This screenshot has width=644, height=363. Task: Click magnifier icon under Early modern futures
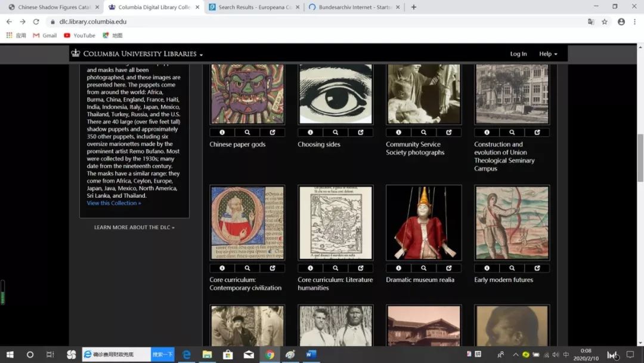click(x=512, y=268)
